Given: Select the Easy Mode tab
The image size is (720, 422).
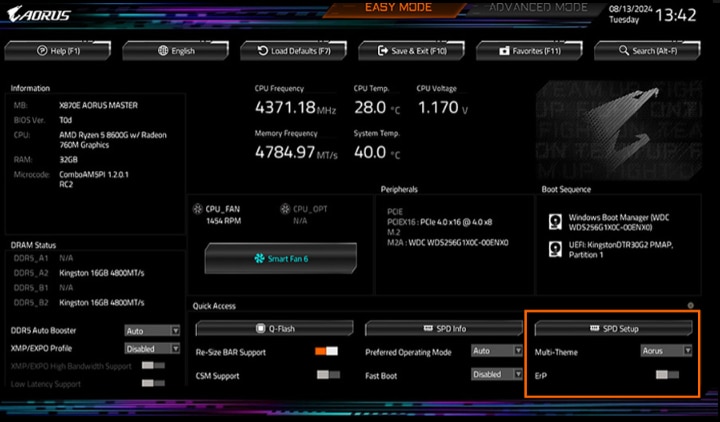Looking at the screenshot, I should (x=400, y=9).
